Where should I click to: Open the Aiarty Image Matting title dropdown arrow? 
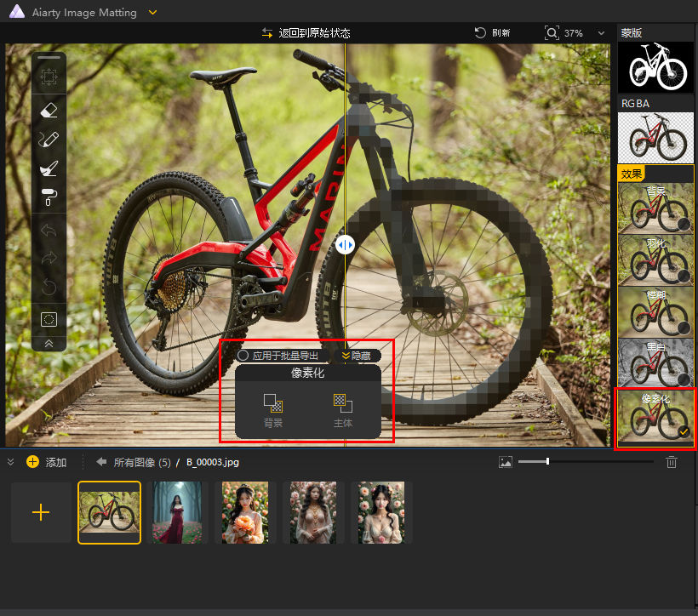pos(152,13)
